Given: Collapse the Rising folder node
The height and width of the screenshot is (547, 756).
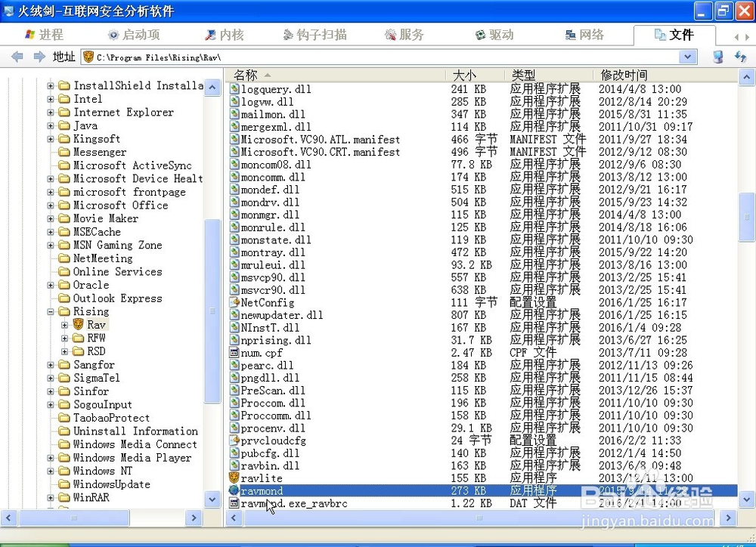Looking at the screenshot, I should click(51, 312).
